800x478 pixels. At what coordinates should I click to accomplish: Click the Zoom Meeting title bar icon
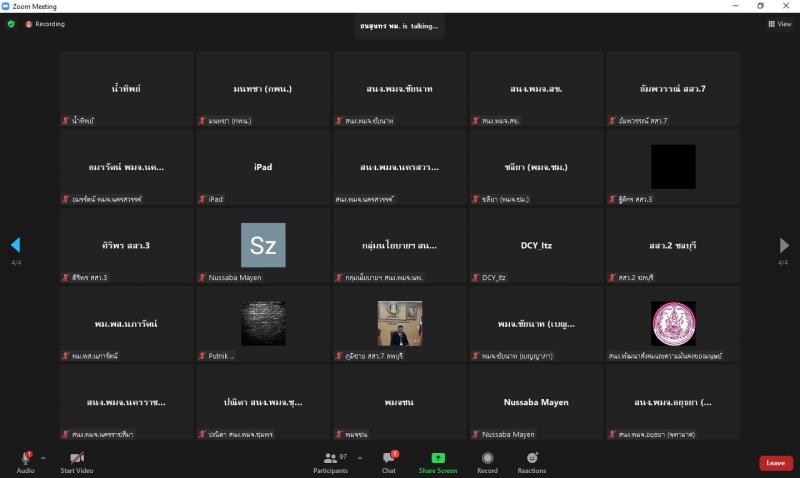[6, 6]
